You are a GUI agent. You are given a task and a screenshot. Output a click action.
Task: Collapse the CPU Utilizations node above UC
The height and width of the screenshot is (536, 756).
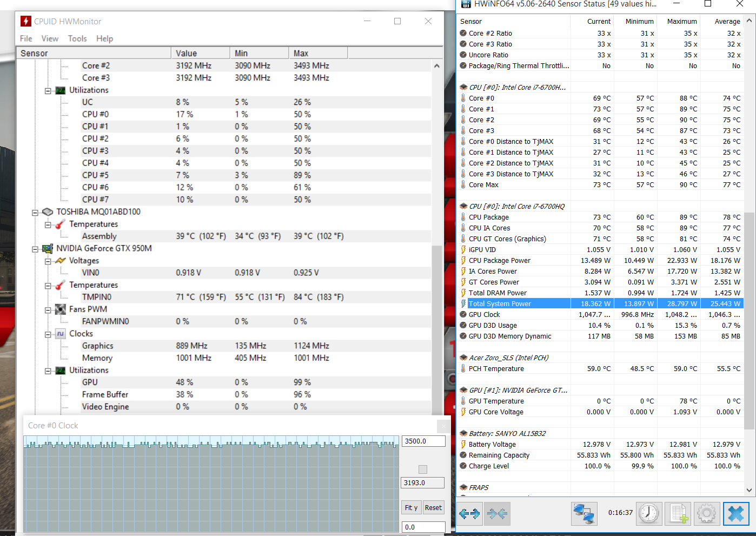48,91
